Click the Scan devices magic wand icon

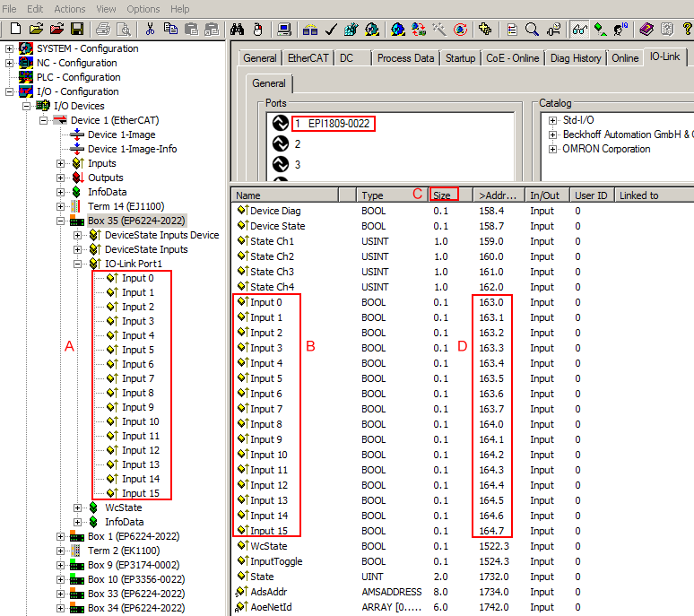click(439, 30)
